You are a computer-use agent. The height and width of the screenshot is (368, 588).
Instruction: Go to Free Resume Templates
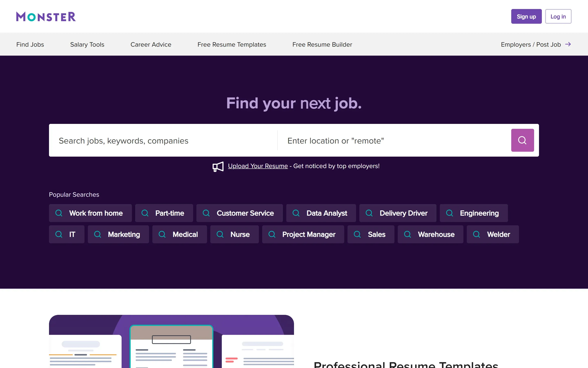(x=232, y=44)
